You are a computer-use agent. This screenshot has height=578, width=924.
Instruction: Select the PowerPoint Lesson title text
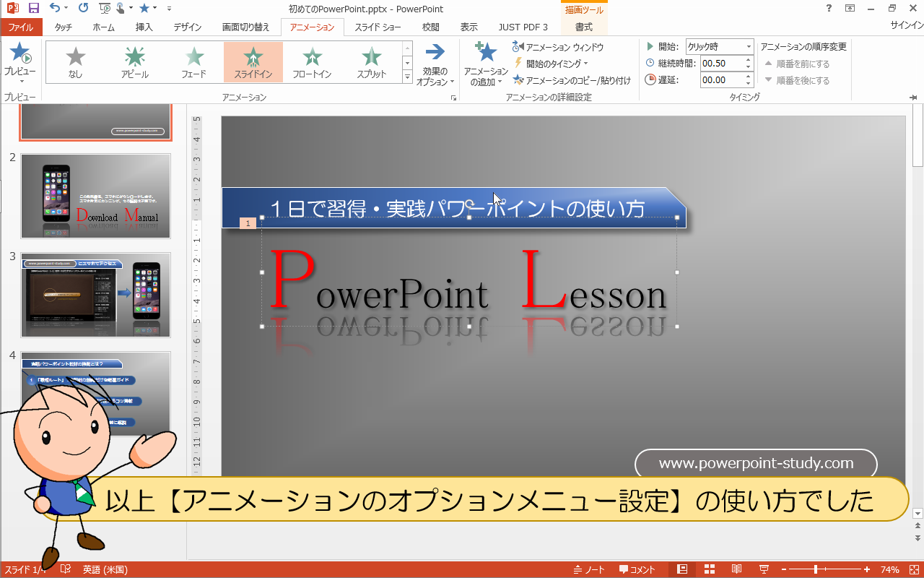pyautogui.click(x=469, y=282)
